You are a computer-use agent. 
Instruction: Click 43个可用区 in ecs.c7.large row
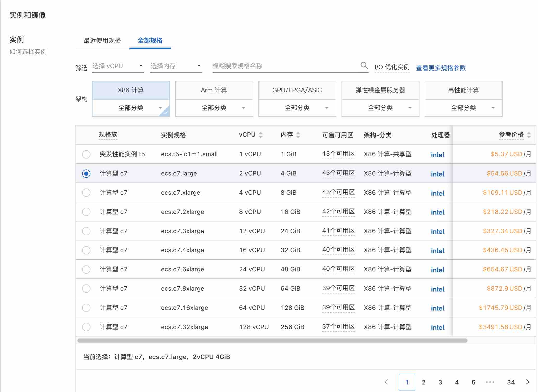click(339, 173)
